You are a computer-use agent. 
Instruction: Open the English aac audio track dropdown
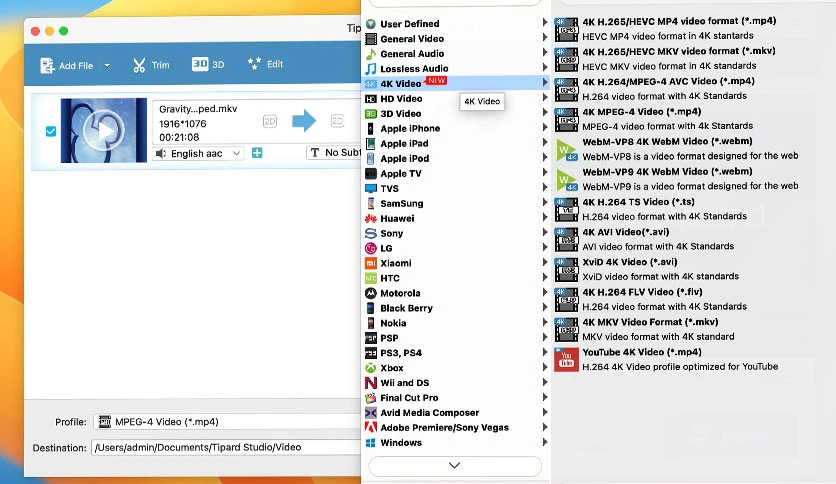198,154
